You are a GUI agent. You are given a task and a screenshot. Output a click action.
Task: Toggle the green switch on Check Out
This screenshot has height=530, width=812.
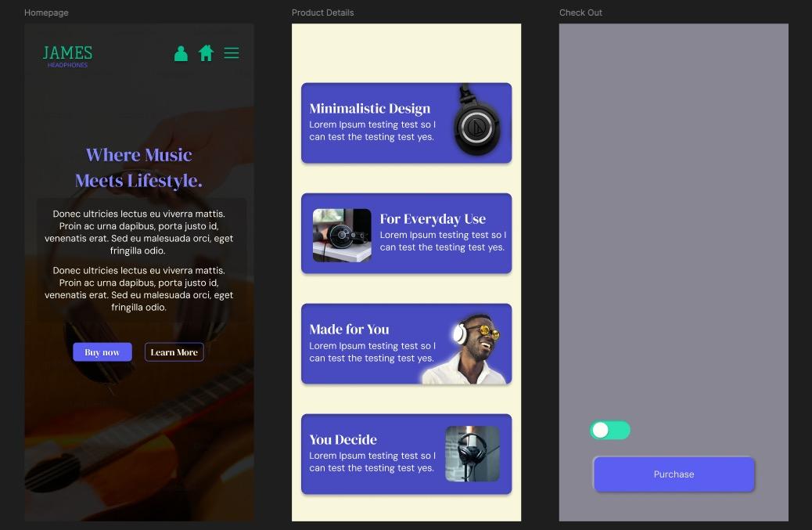coord(610,430)
